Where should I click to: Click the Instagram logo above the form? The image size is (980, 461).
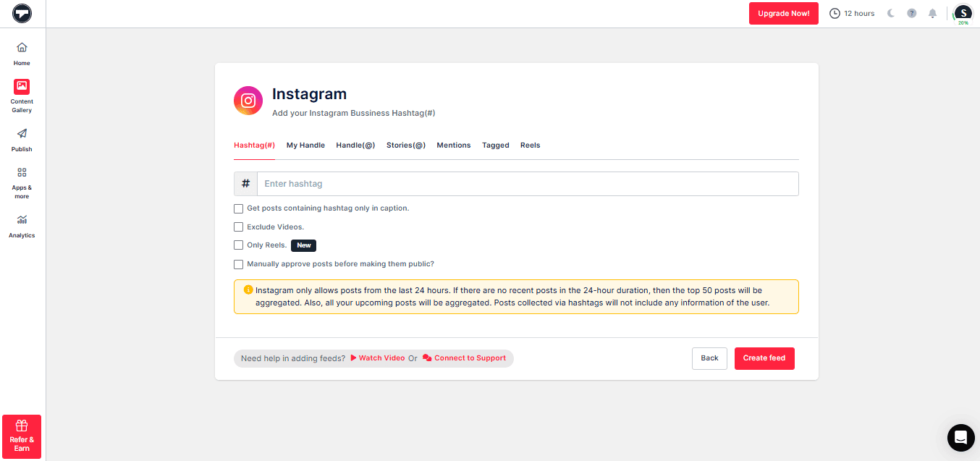tap(248, 101)
